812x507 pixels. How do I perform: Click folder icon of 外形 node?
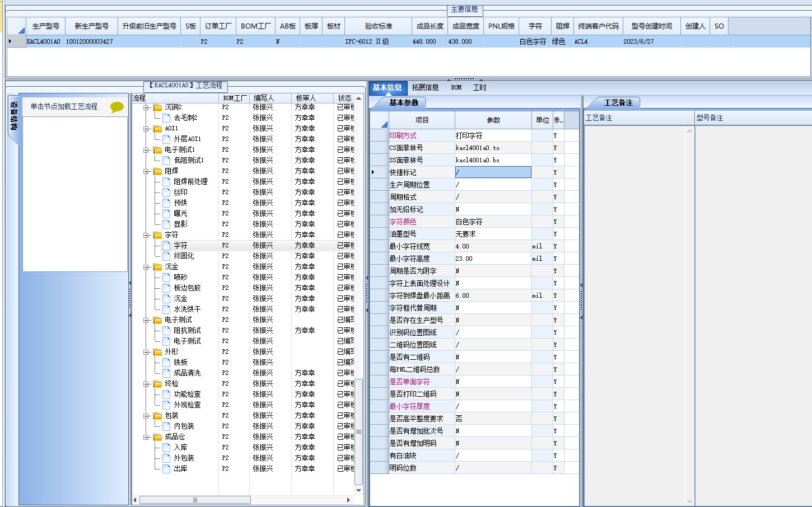pyautogui.click(x=157, y=352)
